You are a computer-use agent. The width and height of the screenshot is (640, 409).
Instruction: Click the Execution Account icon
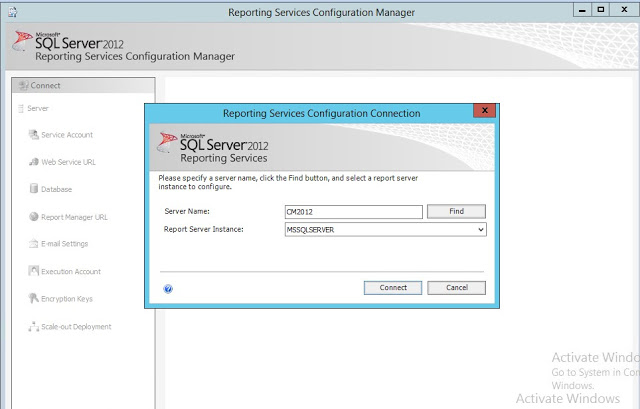pos(33,272)
